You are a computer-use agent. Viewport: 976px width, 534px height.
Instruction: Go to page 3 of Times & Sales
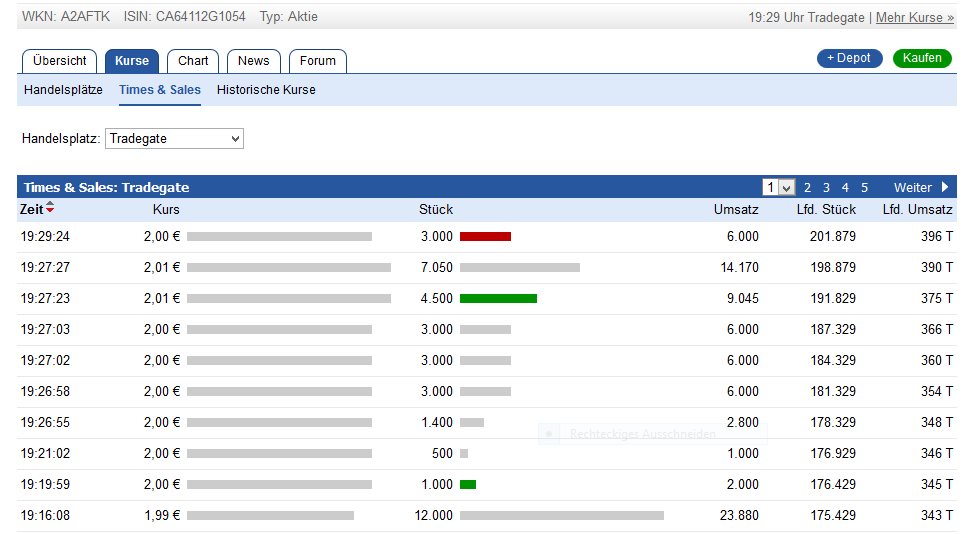(826, 187)
